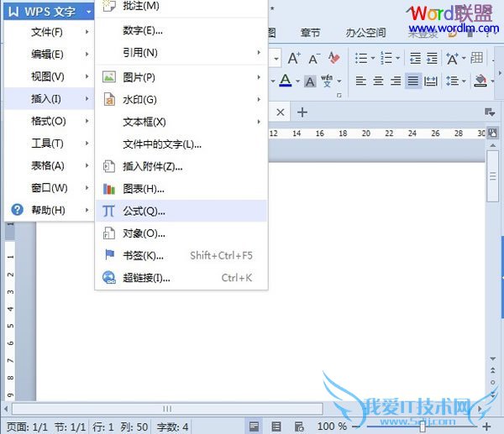Open the 格式(O) menu

point(49,121)
